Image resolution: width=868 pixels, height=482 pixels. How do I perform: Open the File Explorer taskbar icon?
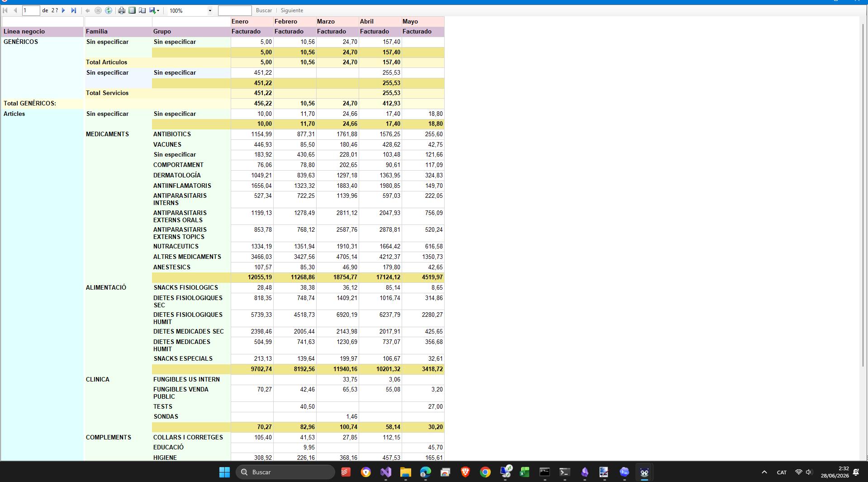(x=405, y=472)
